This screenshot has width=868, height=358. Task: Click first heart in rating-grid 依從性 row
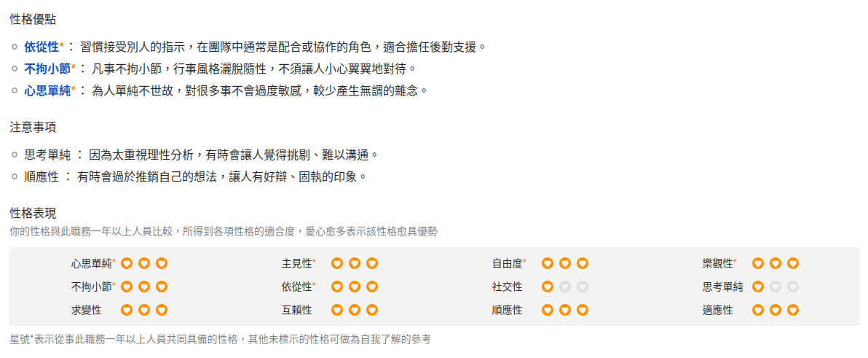[x=337, y=287]
